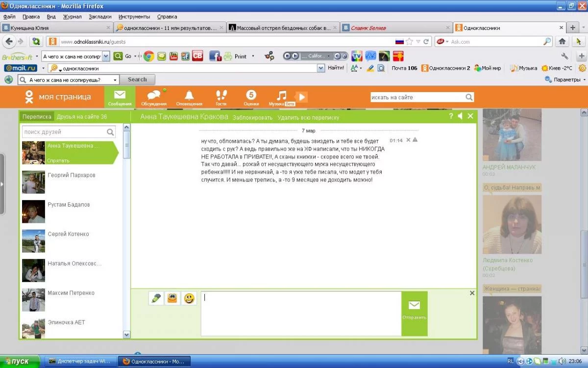This screenshot has width=588, height=368.
Task: Click inside the message text box
Action: click(x=301, y=314)
